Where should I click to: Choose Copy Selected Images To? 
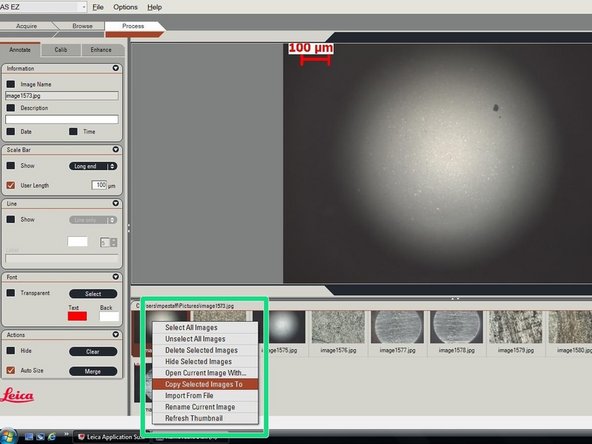click(205, 384)
